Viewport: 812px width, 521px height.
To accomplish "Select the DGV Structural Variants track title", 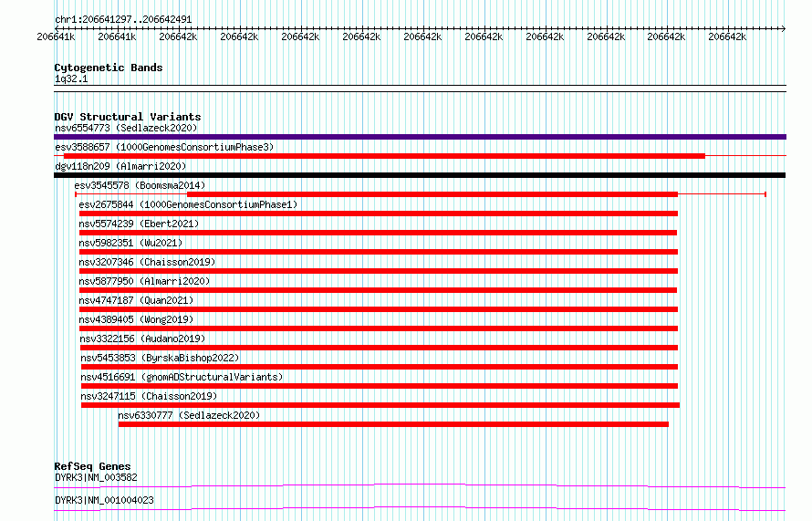I will coord(128,117).
